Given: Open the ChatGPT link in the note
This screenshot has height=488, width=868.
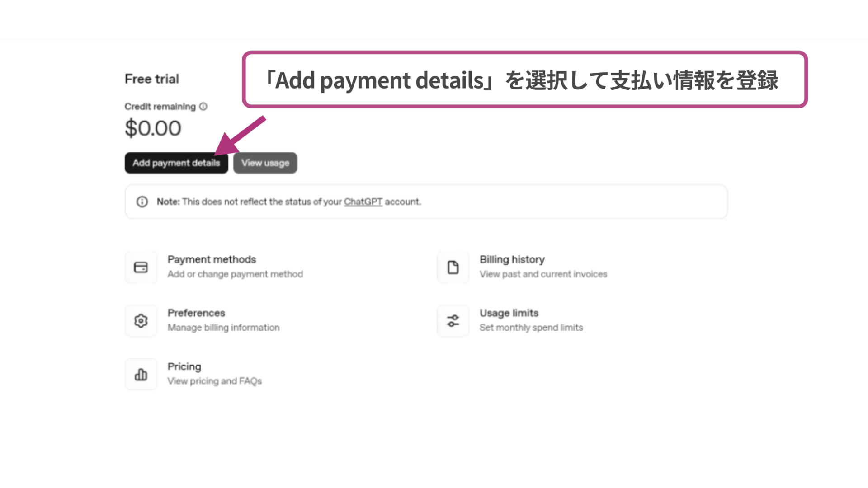Looking at the screenshot, I should click(363, 202).
